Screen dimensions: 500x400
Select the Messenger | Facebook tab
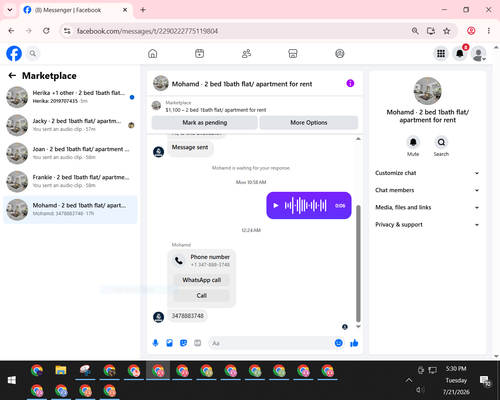76,10
